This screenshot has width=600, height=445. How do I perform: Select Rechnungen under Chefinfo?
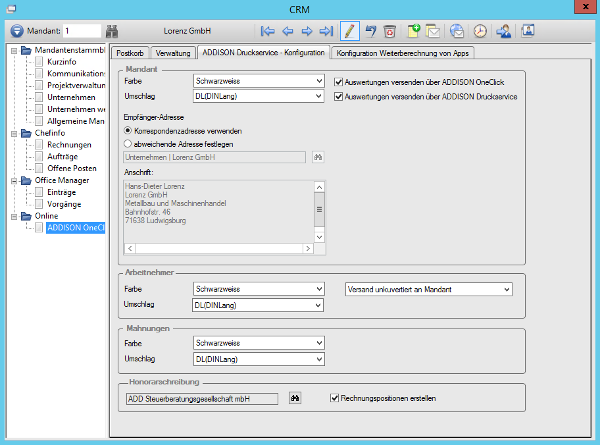pos(69,145)
